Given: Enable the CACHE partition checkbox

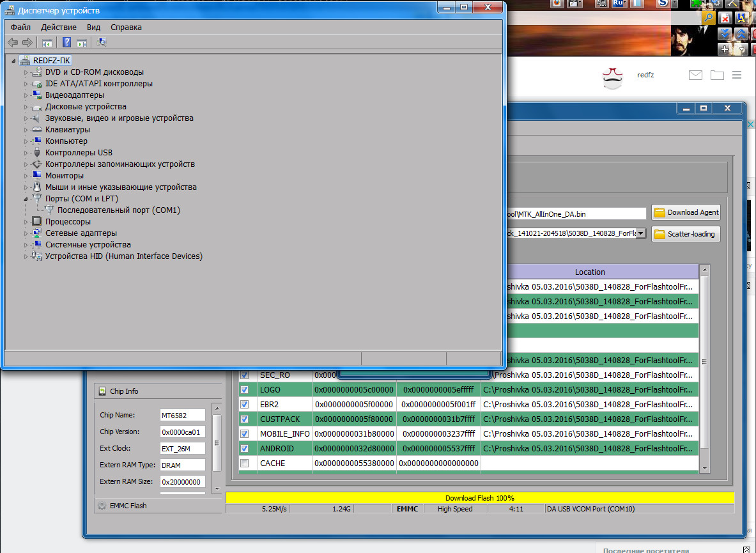Looking at the screenshot, I should coord(244,463).
